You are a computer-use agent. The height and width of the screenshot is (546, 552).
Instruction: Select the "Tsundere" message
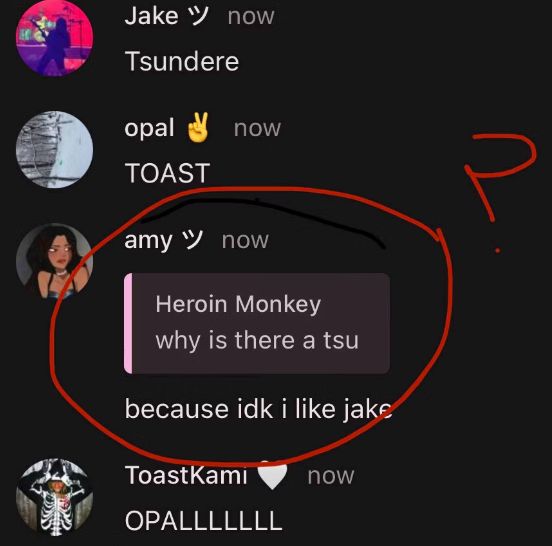click(182, 62)
